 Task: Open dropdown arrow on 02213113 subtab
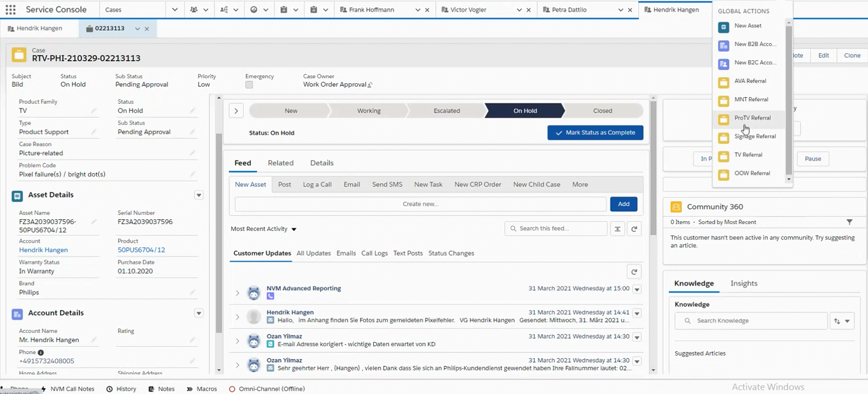137,29
